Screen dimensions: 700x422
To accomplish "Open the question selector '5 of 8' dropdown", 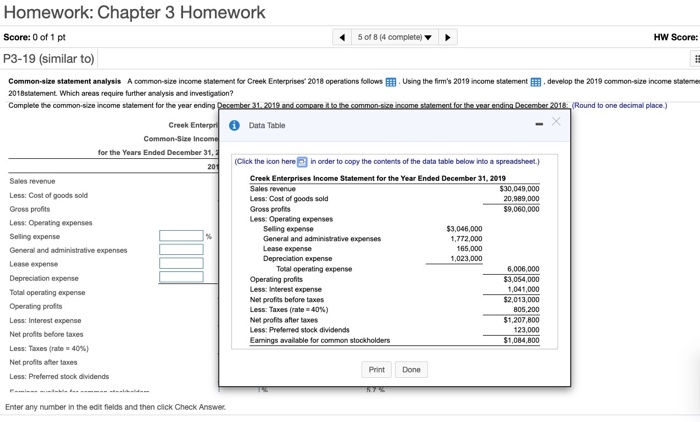I will point(395,37).
